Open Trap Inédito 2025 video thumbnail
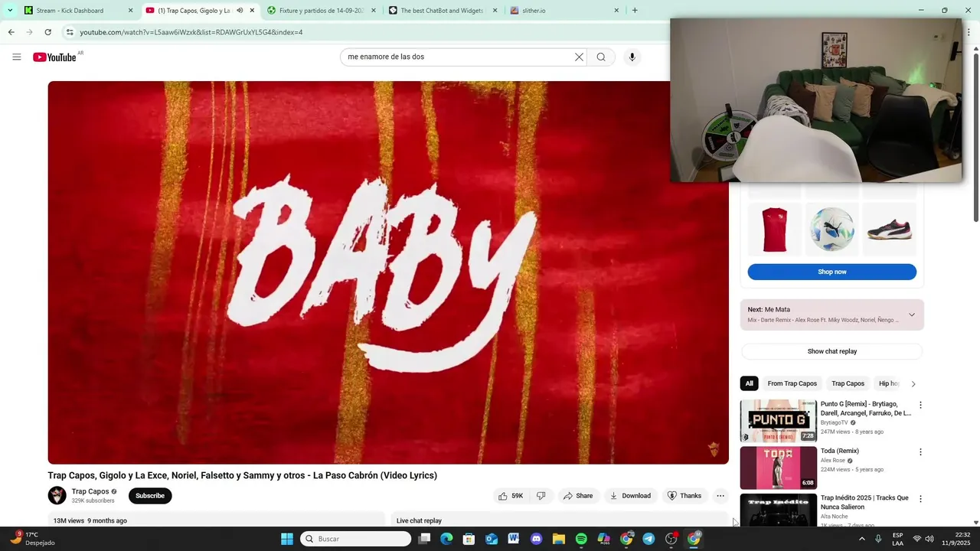 tap(778, 510)
